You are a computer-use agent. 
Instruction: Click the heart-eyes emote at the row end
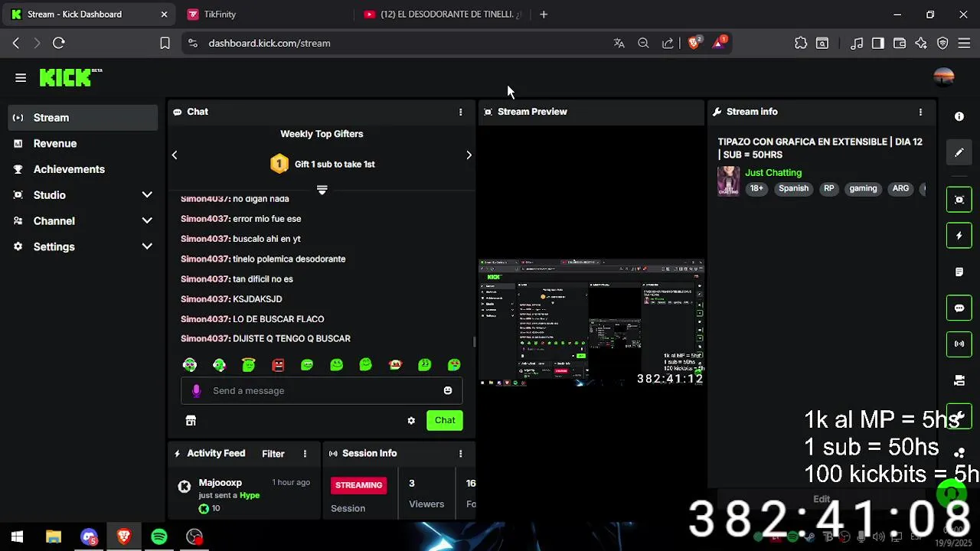tap(454, 365)
